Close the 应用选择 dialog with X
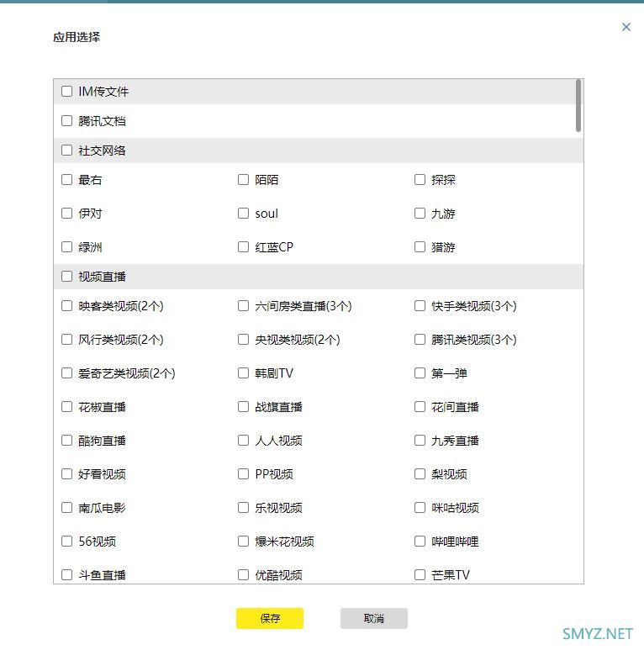The height and width of the screenshot is (650, 644). [x=626, y=27]
